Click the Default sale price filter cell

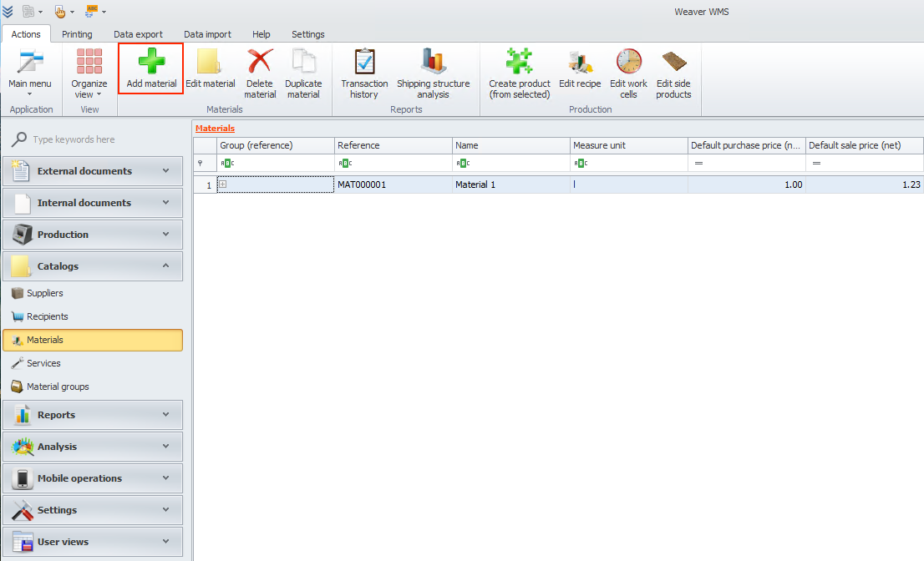click(865, 163)
